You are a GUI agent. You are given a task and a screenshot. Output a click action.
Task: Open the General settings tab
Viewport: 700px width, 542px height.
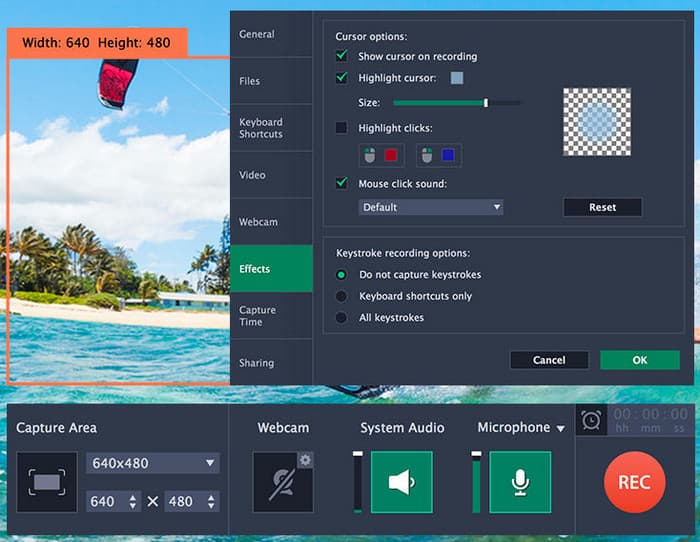point(271,34)
